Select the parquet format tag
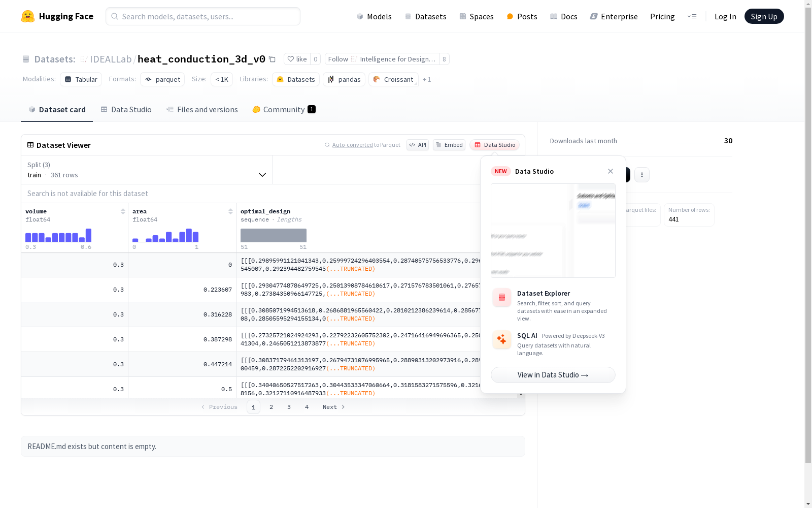The height and width of the screenshot is (508, 812). pos(162,79)
